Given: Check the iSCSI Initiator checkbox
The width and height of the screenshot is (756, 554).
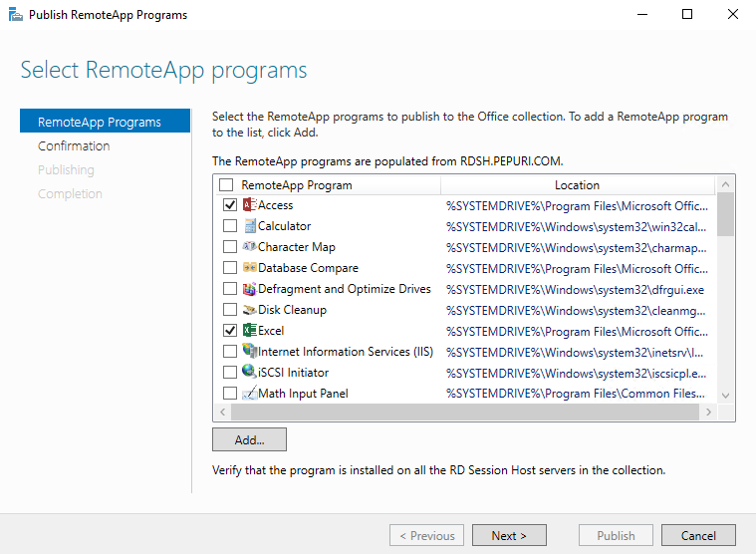Looking at the screenshot, I should click(x=230, y=373).
